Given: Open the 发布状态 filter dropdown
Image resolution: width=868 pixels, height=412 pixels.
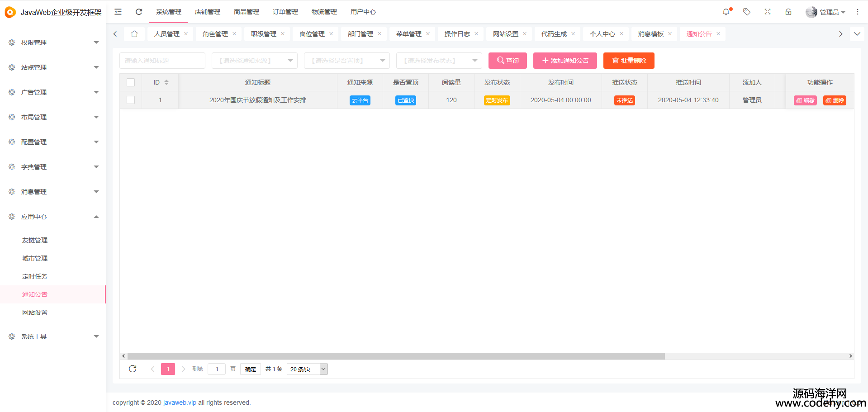Looking at the screenshot, I should tap(439, 61).
